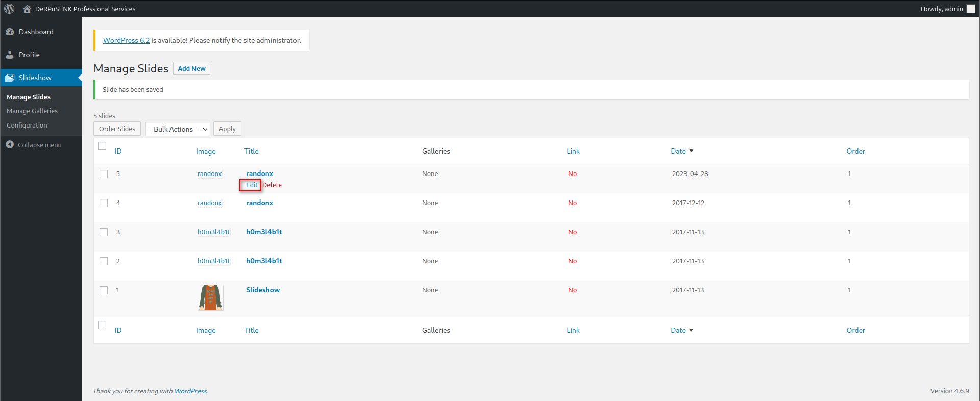
Task: Sort by Image column header
Action: 206,151
